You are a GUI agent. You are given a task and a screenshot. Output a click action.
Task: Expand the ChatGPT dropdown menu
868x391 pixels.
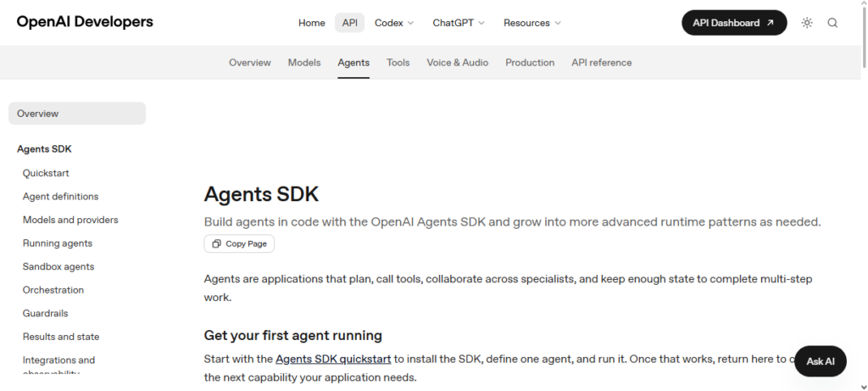(459, 23)
